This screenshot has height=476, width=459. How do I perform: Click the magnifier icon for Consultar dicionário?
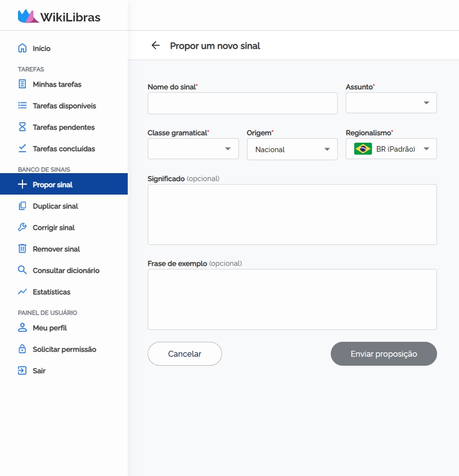pyautogui.click(x=22, y=270)
